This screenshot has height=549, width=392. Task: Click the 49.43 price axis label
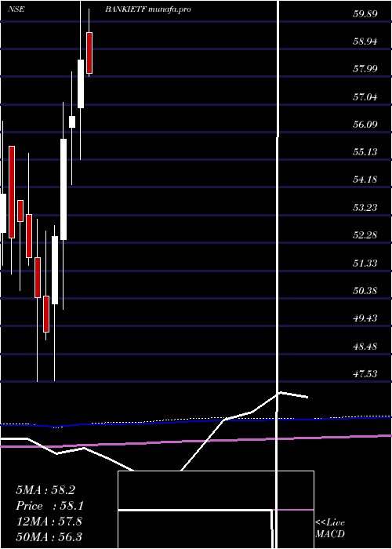[x=365, y=318]
